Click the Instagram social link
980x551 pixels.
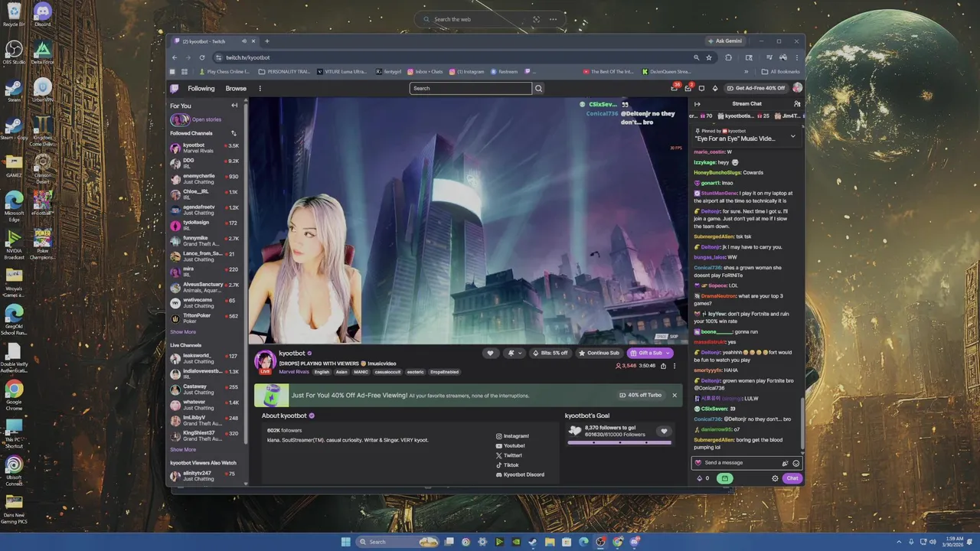[x=512, y=436]
